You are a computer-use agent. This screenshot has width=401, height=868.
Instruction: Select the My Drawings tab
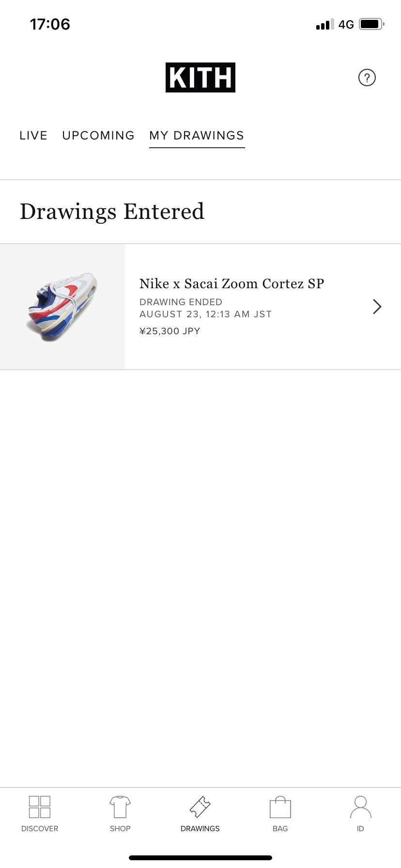pyautogui.click(x=197, y=136)
